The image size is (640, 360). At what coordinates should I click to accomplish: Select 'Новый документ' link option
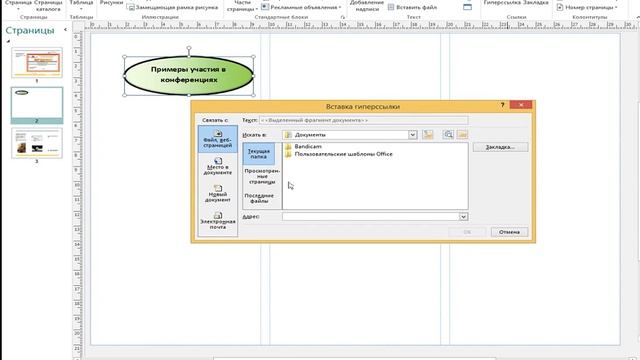click(x=218, y=193)
